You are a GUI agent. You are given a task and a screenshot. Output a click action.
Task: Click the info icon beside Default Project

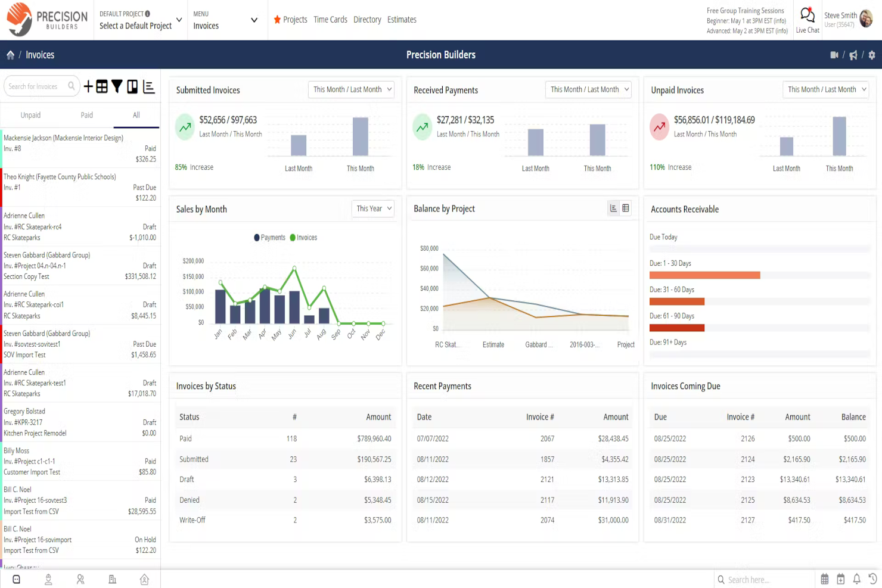tap(148, 14)
